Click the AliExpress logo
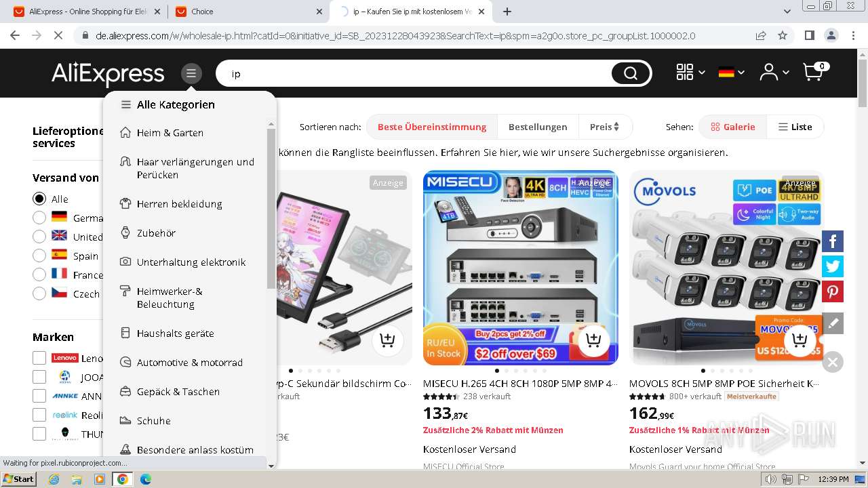This screenshot has width=868, height=488. click(108, 73)
